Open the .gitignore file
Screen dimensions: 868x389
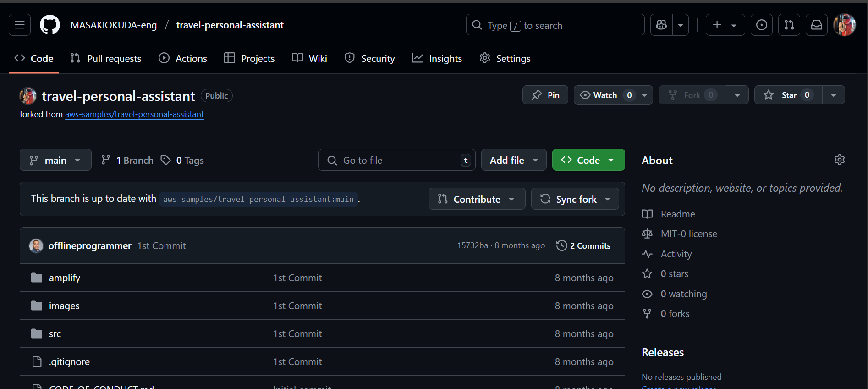tap(69, 362)
